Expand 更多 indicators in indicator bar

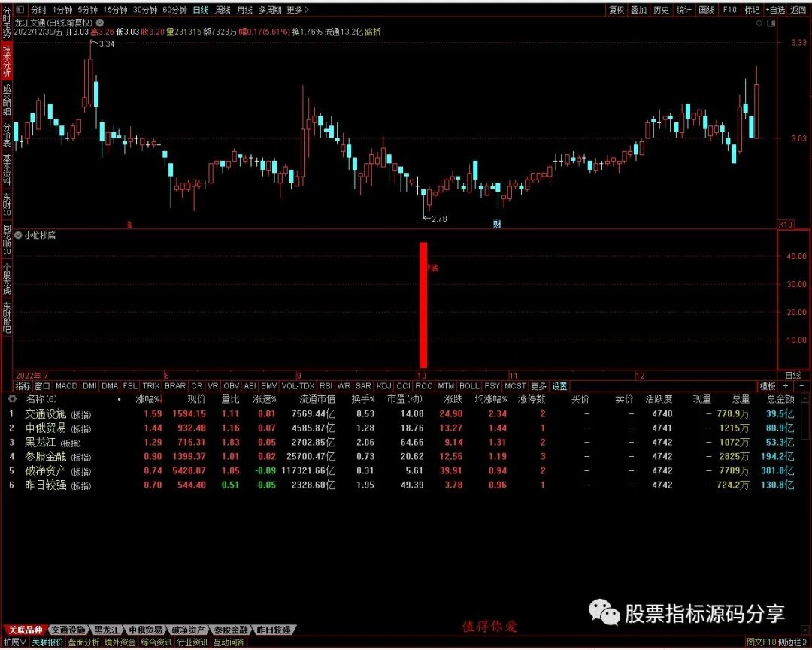click(x=538, y=386)
